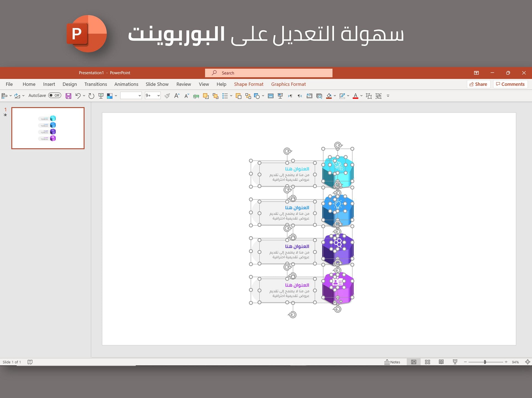532x398 pixels.
Task: Click the slide thumbnail in panel
Action: click(x=47, y=126)
